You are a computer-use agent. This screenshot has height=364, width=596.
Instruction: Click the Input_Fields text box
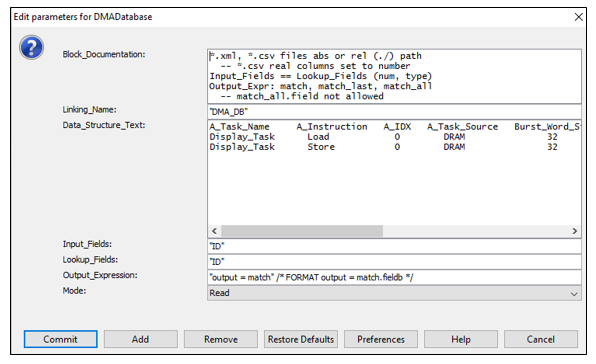394,246
